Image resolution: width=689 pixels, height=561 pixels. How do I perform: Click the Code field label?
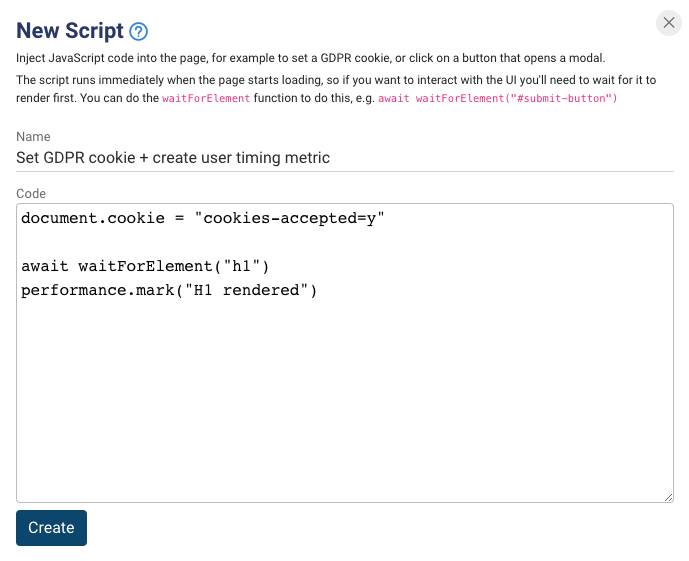tap(31, 194)
